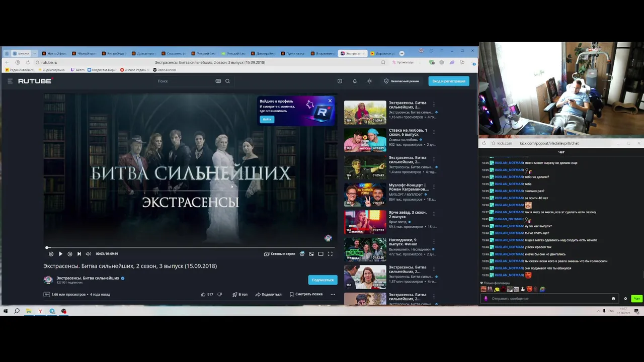The width and height of the screenshot is (644, 362).
Task: Open the notifications bell
Action: [x=355, y=81]
